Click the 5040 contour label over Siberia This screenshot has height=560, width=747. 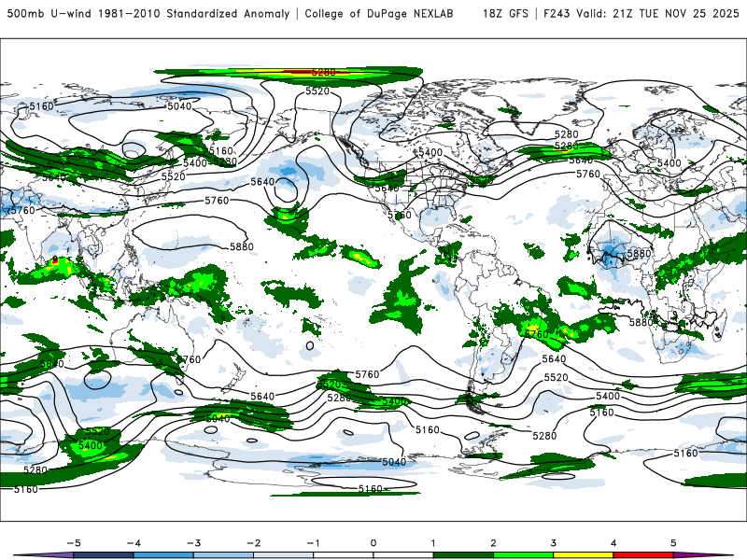[179, 106]
